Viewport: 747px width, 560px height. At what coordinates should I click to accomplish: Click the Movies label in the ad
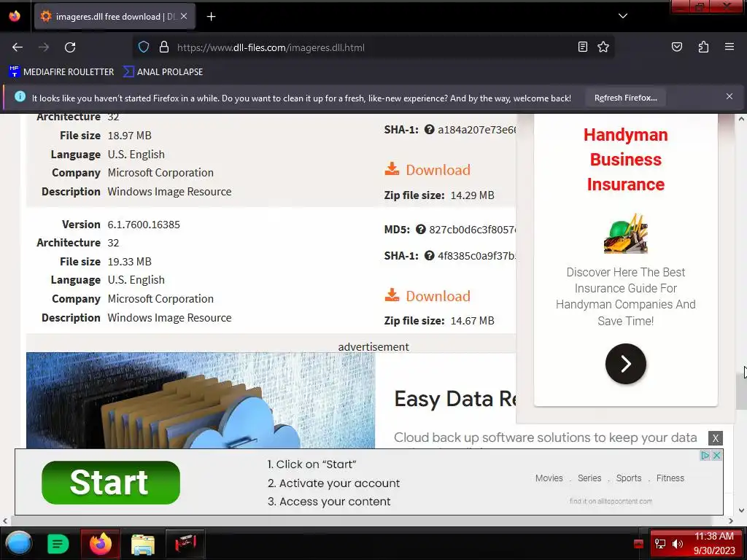pos(549,478)
